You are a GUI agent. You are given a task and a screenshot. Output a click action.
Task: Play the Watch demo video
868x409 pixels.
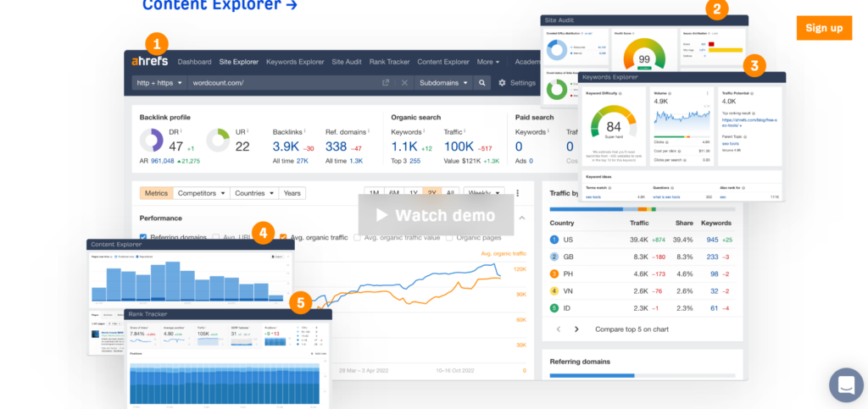click(x=436, y=215)
